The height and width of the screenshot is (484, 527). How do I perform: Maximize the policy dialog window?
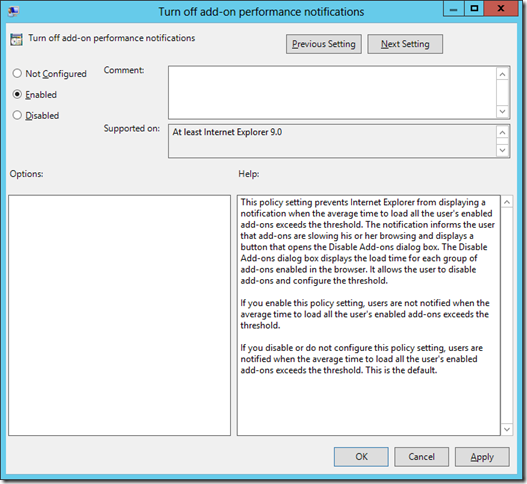(x=474, y=9)
